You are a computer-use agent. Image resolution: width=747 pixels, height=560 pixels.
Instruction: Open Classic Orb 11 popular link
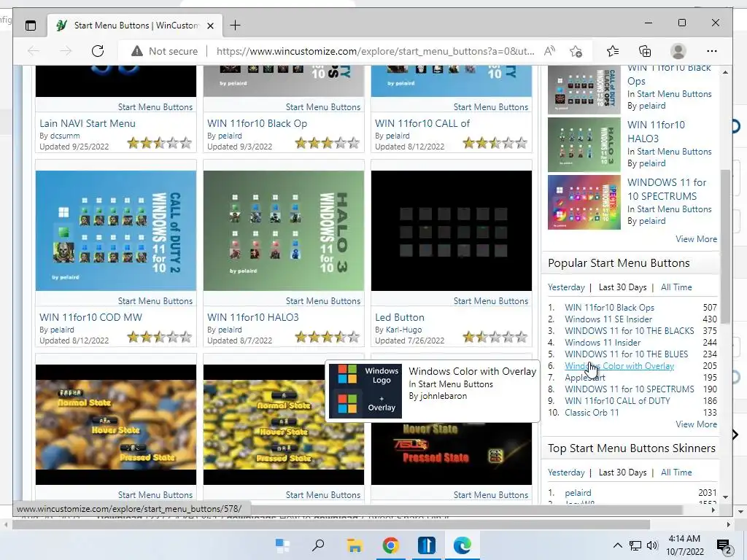click(592, 413)
